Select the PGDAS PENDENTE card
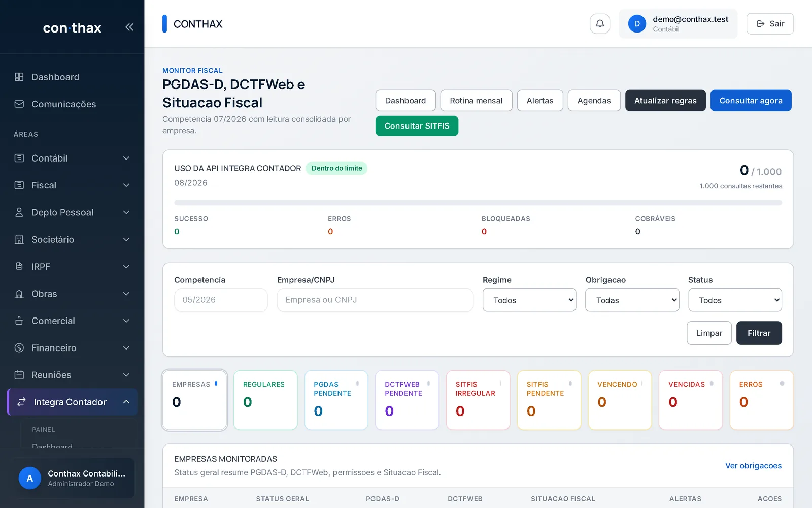 point(336,400)
